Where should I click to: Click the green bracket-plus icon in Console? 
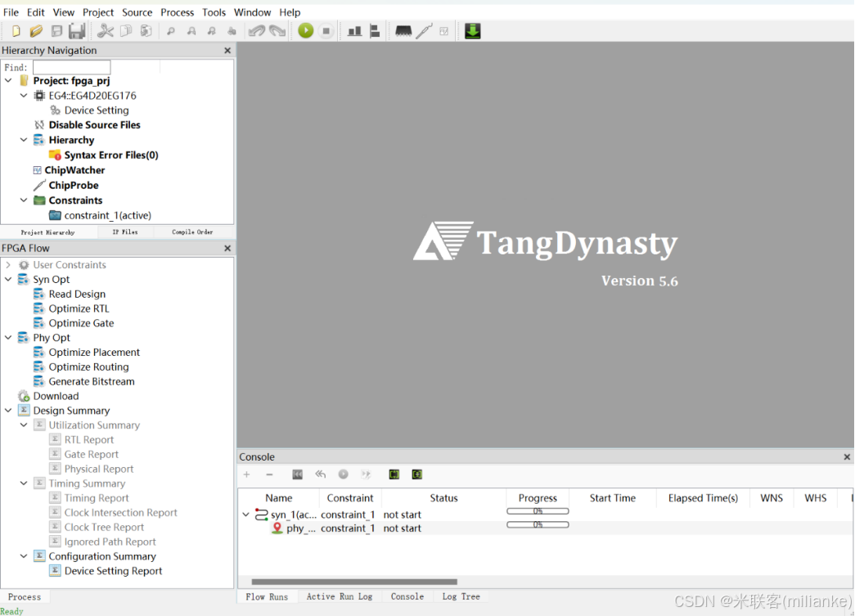pyautogui.click(x=417, y=474)
